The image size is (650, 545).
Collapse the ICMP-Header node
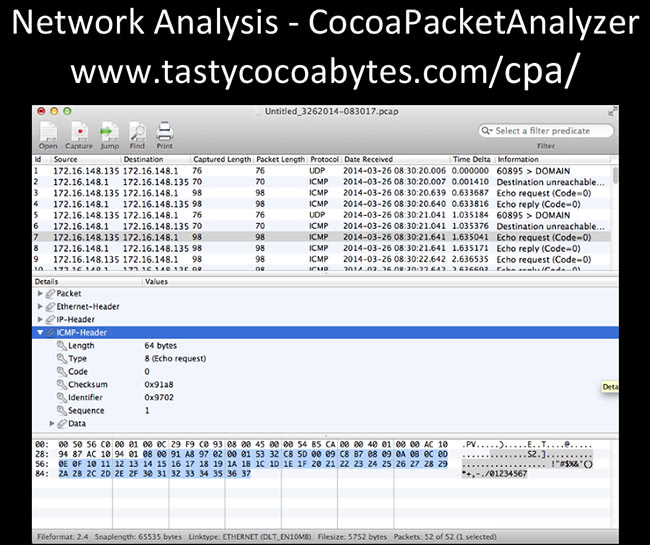click(40, 332)
